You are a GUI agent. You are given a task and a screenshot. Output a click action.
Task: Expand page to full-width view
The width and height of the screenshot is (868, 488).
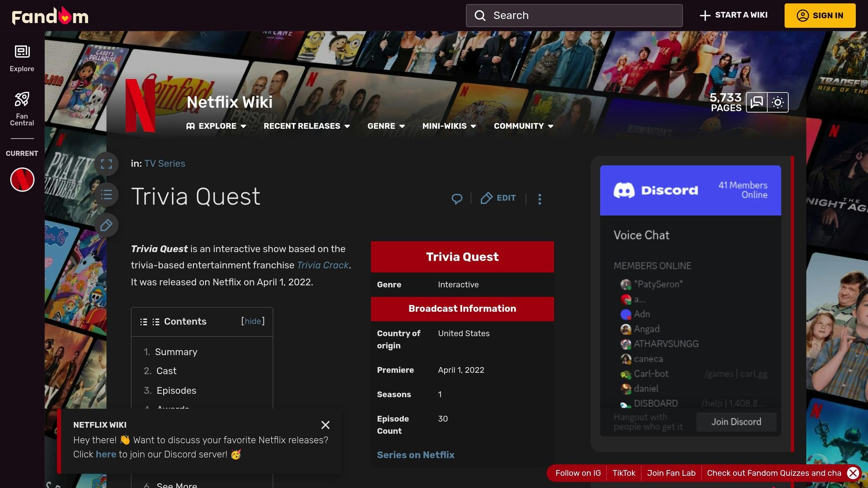(x=106, y=164)
